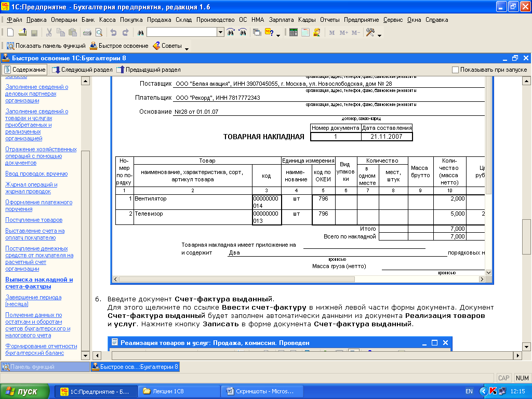
Task: Open the Файл menu
Action: pos(14,20)
